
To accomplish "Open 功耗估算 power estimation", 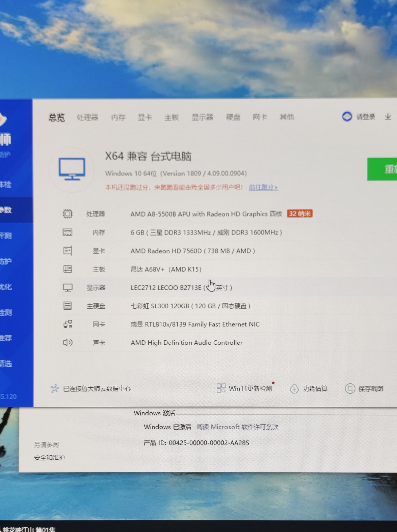I will point(315,388).
